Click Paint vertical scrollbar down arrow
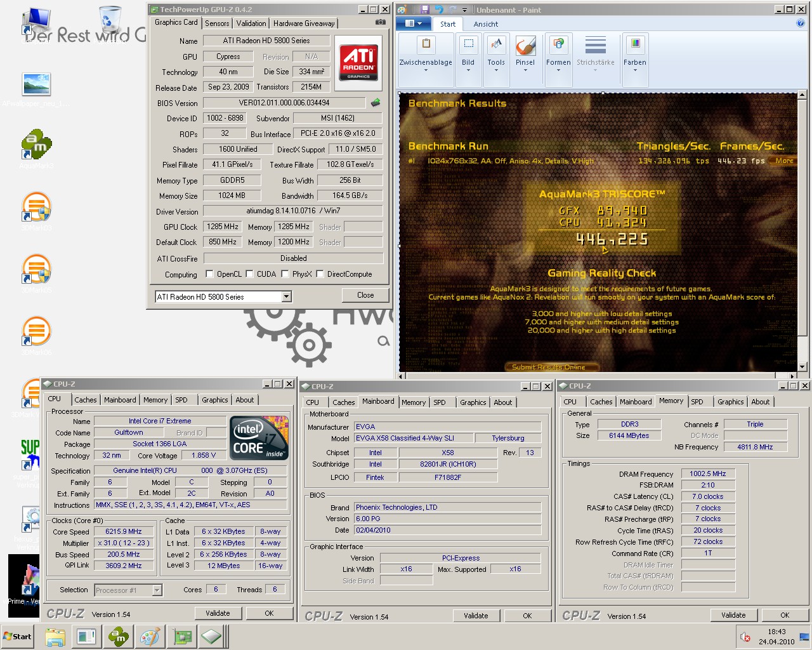812x650 pixels. 802,367
